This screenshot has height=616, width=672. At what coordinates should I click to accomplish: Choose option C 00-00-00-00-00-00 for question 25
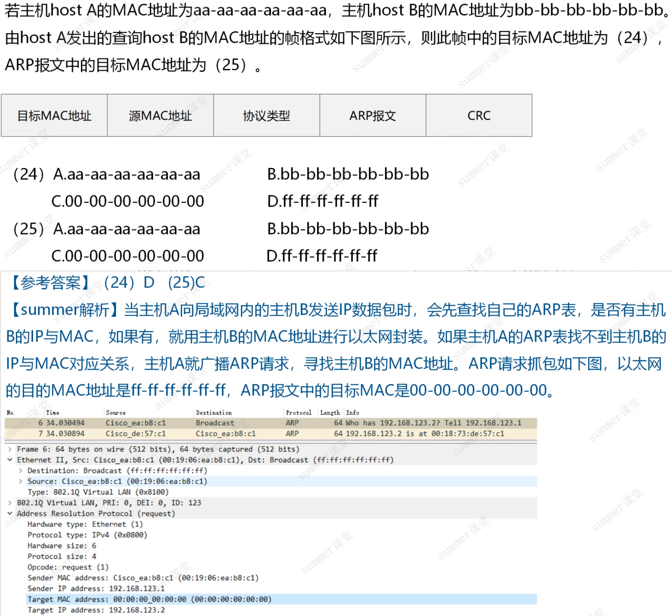coord(127,256)
